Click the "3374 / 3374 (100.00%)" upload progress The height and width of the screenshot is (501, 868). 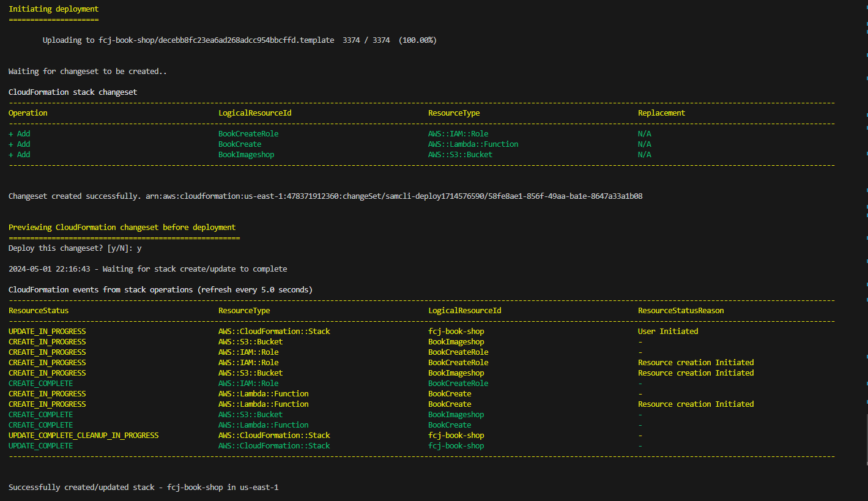pyautogui.click(x=390, y=40)
